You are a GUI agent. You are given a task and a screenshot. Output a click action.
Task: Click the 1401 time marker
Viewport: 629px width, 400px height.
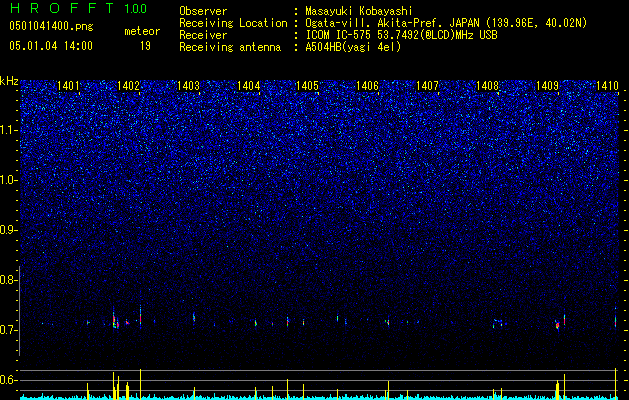(x=68, y=85)
